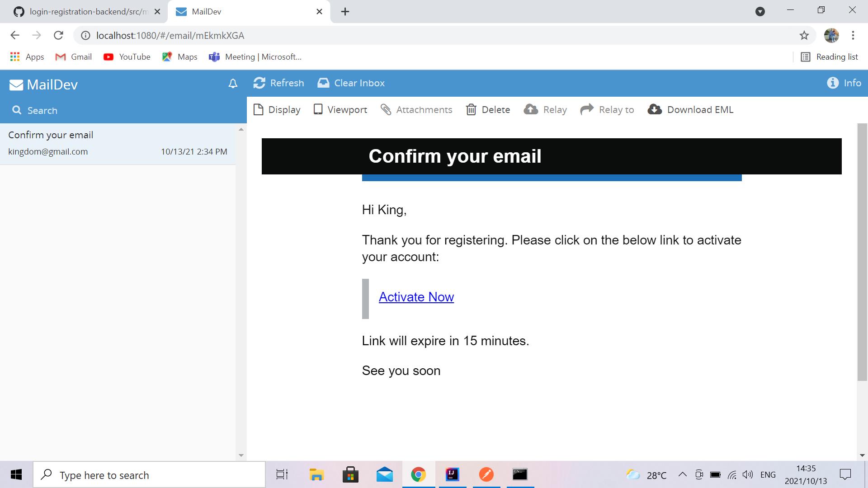
Task: Click Clear Inbox tray icon
Action: (x=323, y=83)
